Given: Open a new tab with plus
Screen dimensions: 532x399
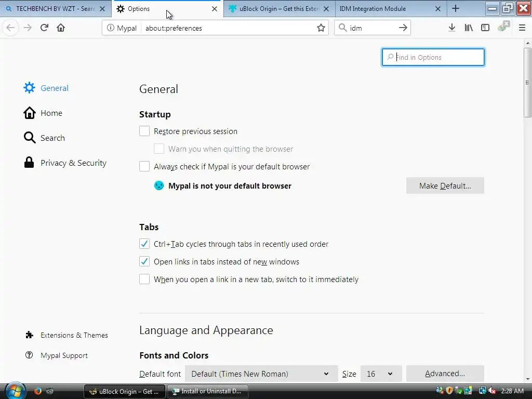Looking at the screenshot, I should (x=456, y=9).
